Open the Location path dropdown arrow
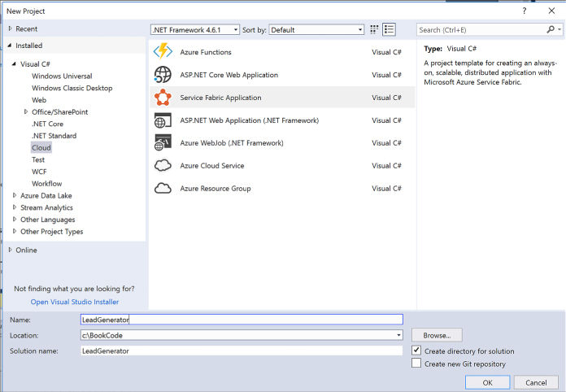The image size is (566, 392). pos(398,335)
